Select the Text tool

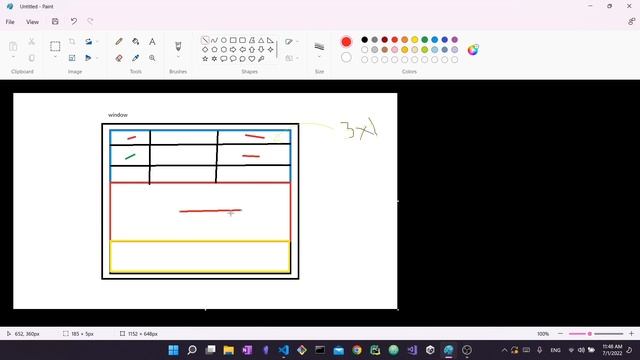(x=152, y=42)
